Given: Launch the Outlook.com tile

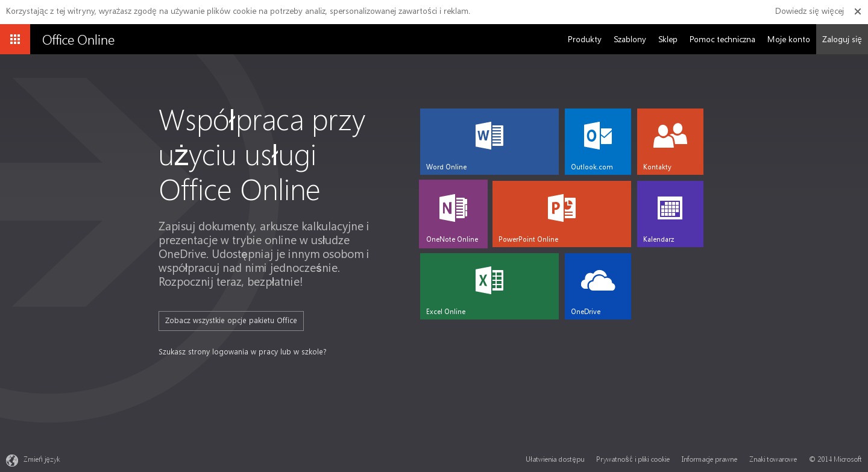Looking at the screenshot, I should [x=597, y=142].
